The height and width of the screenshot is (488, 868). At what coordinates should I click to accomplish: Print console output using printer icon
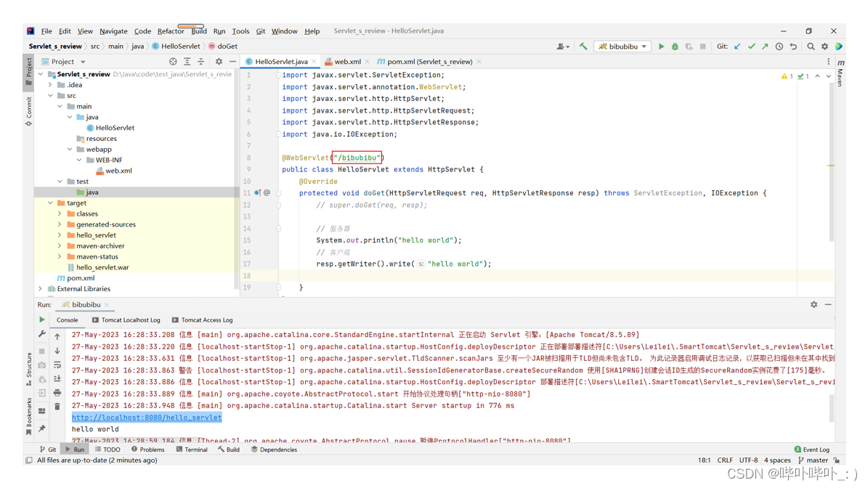[x=57, y=393]
